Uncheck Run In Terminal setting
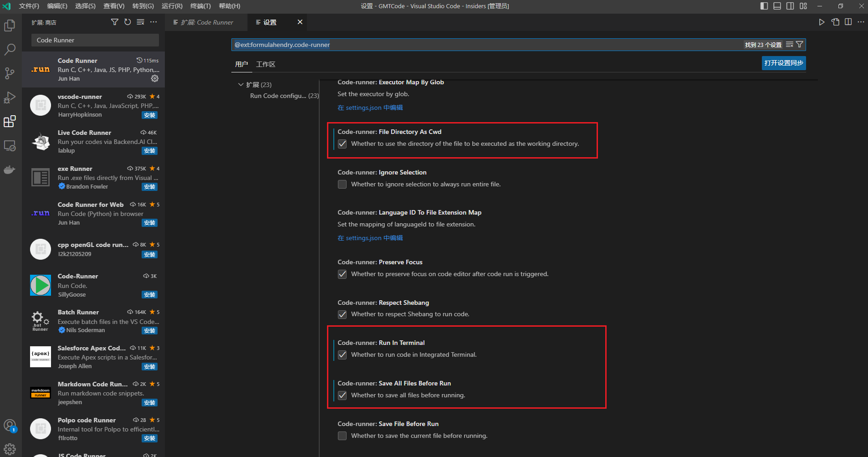 pos(342,355)
